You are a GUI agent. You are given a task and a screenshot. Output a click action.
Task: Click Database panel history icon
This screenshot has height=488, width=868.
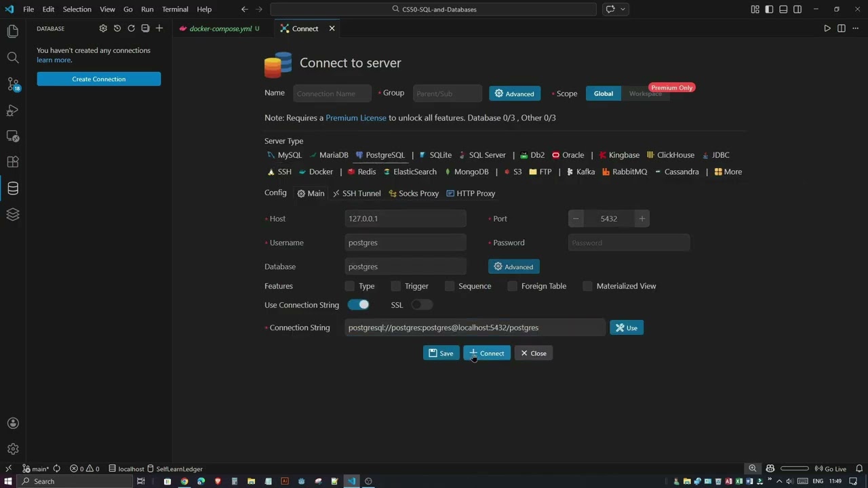(117, 28)
